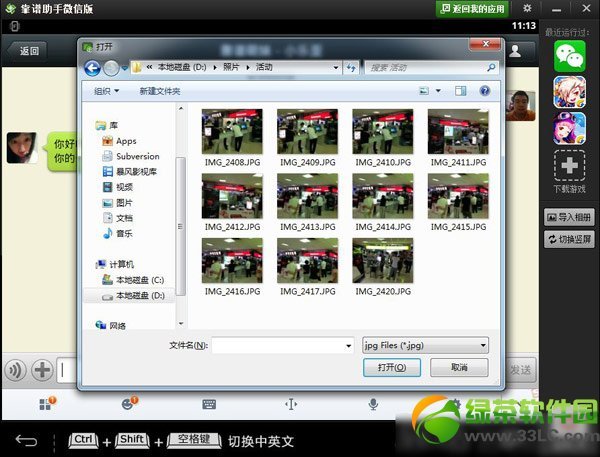This screenshot has width=600, height=457.
Task: Select thumbnail IMG_2413.JPG
Action: click(308, 202)
